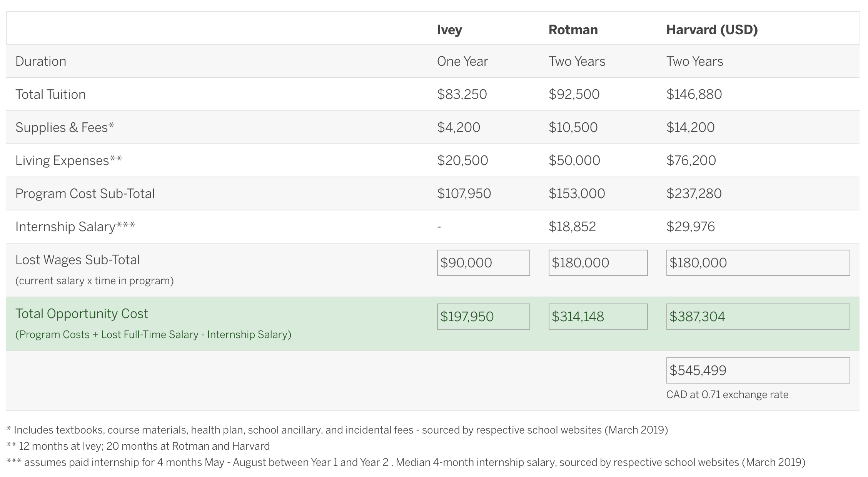Image resolution: width=868 pixels, height=477 pixels.
Task: Click the Ivey Lost Wages input field
Action: tap(483, 263)
